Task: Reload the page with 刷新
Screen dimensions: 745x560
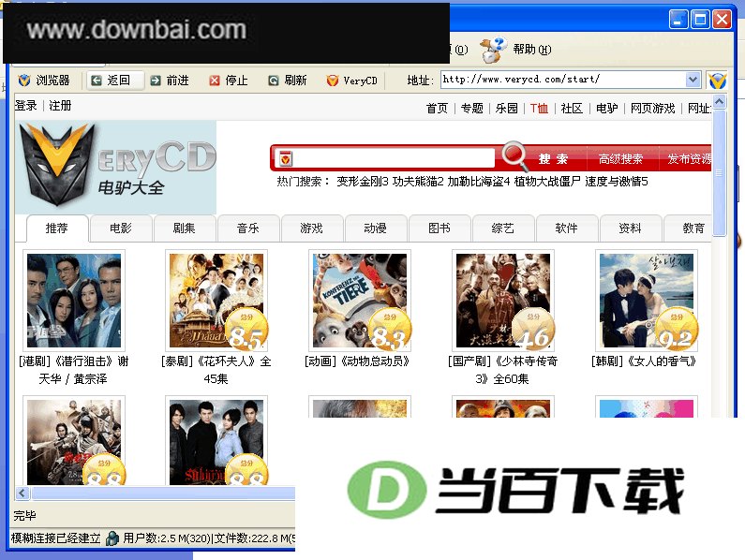Action: tap(288, 81)
